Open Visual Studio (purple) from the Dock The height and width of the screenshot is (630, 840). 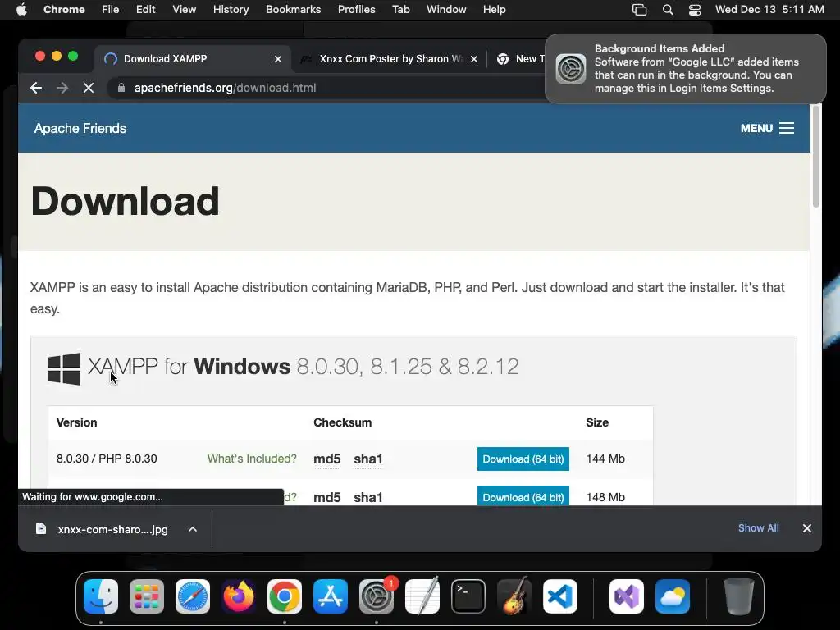pos(627,596)
